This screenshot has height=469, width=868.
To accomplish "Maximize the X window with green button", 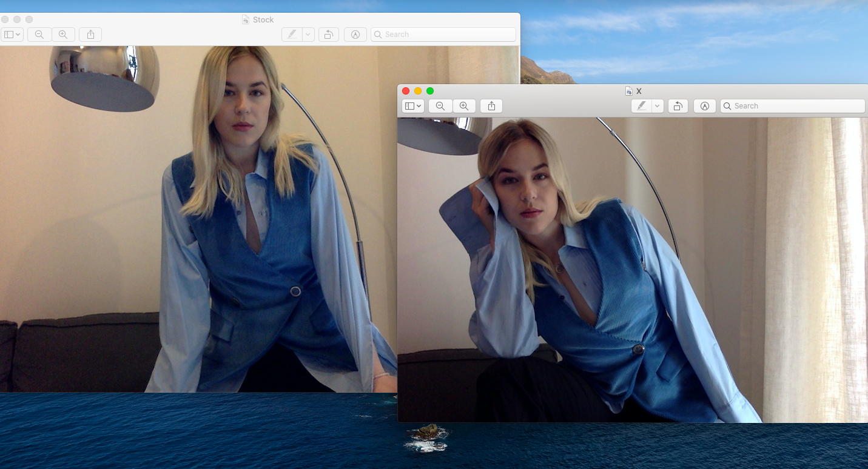I will [x=430, y=91].
